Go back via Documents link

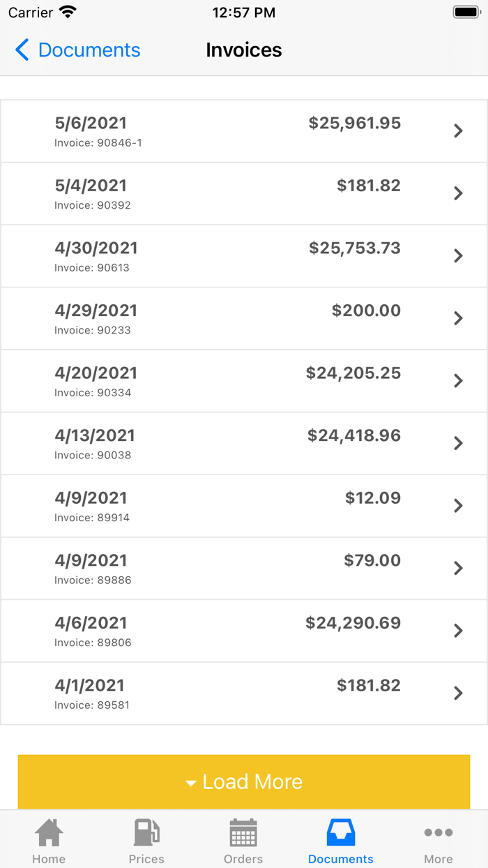tap(89, 50)
